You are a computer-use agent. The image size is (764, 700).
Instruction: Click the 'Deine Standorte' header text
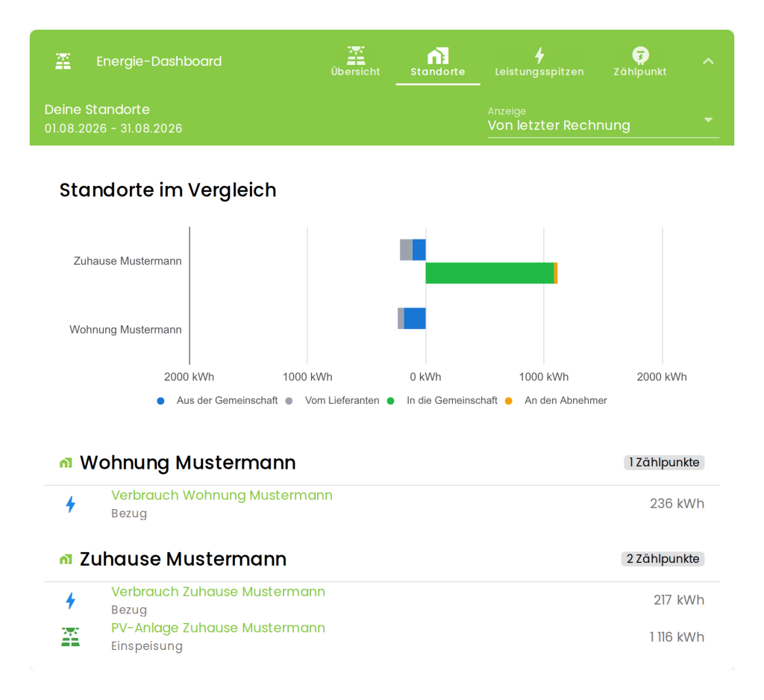[x=97, y=110]
